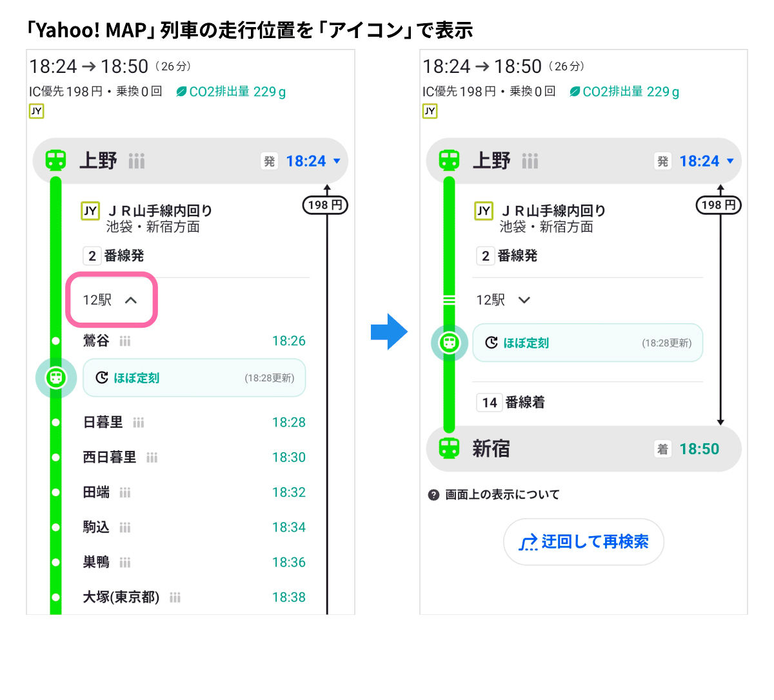Click 18:50 arrival time at 新宿
Screen dimensions: 774x700
699,449
